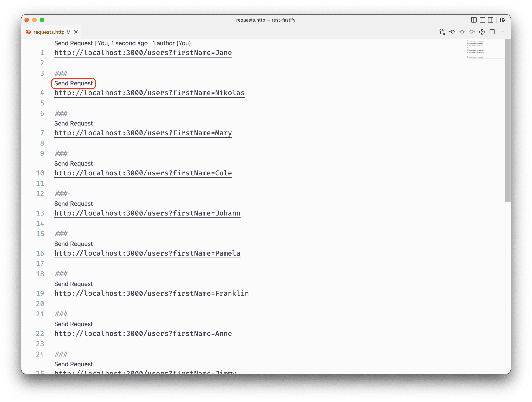Screen dimensions: 532x402
Task: Toggle the bottom panel
Action: (482, 20)
